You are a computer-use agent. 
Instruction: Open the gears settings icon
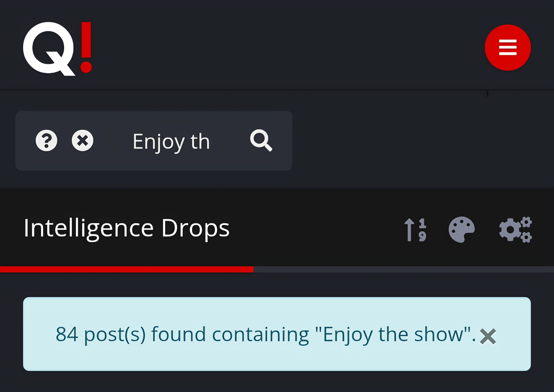pyautogui.click(x=515, y=230)
